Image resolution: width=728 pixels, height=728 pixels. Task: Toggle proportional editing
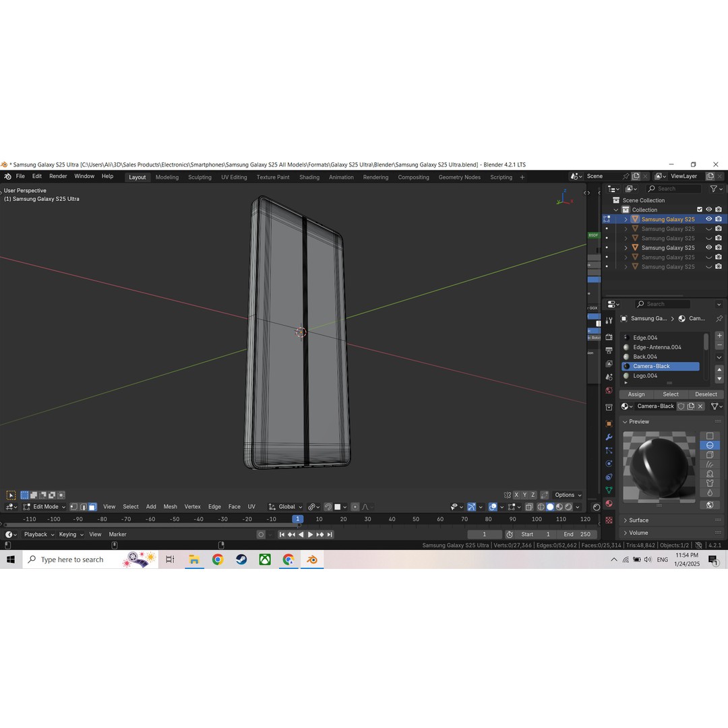355,507
